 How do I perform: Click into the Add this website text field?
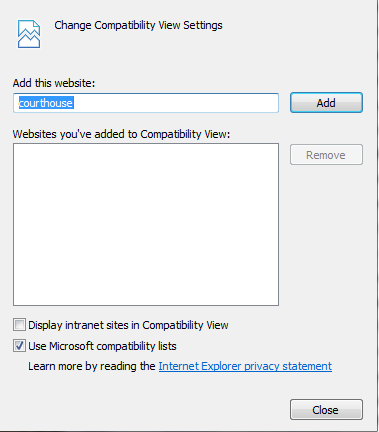[x=146, y=103]
